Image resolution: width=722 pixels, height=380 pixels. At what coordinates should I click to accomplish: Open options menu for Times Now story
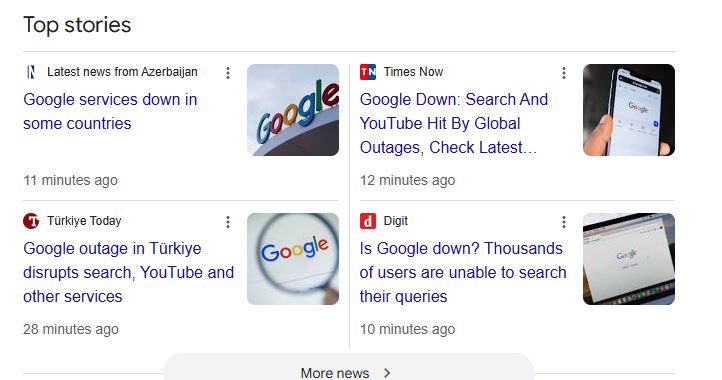click(x=564, y=73)
